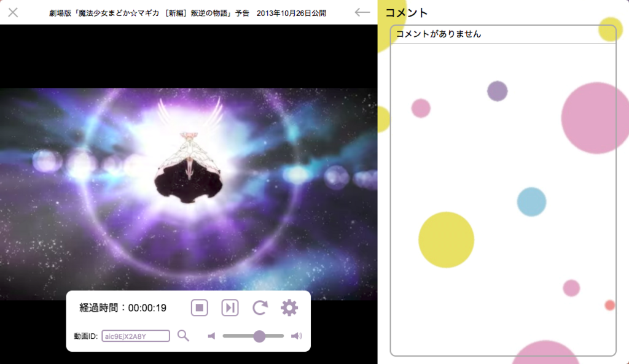Click the low volume speaker icon
Viewport: 629px width, 364px height.
click(x=211, y=336)
